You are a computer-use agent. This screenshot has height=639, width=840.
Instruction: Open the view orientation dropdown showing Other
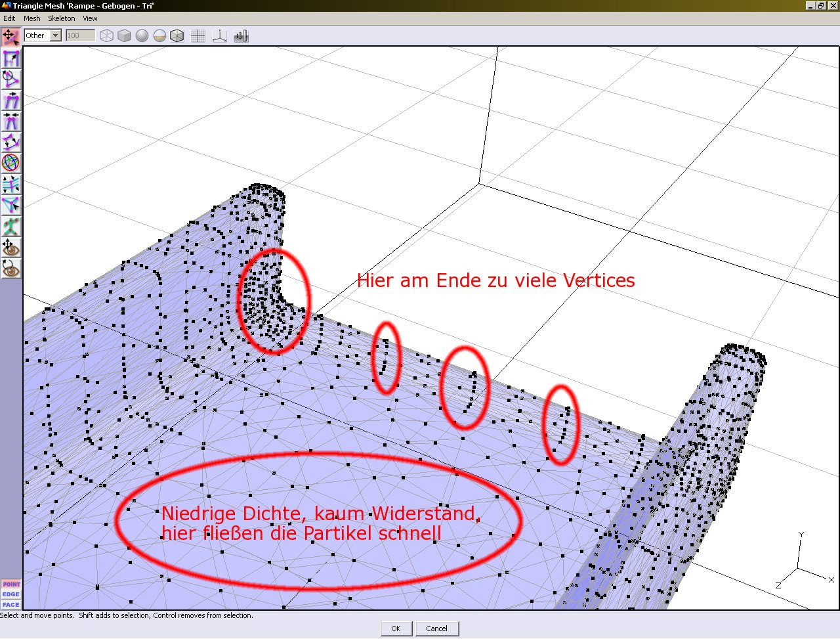pyautogui.click(x=43, y=35)
